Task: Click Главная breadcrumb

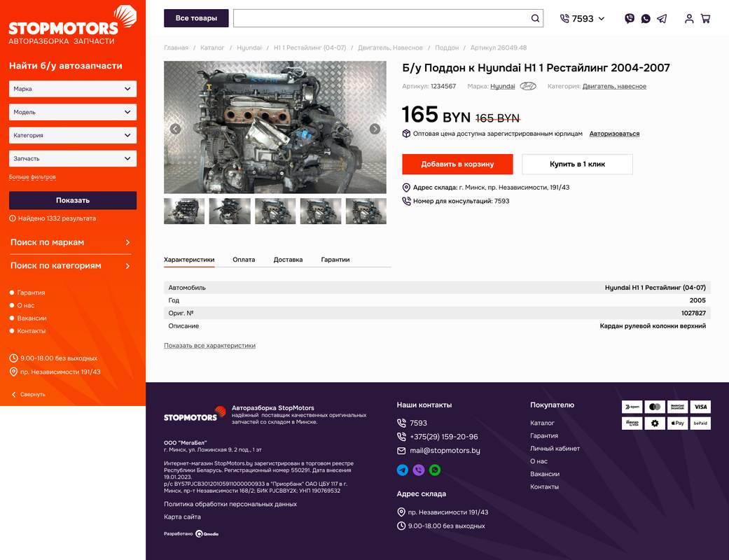Action: (x=176, y=48)
